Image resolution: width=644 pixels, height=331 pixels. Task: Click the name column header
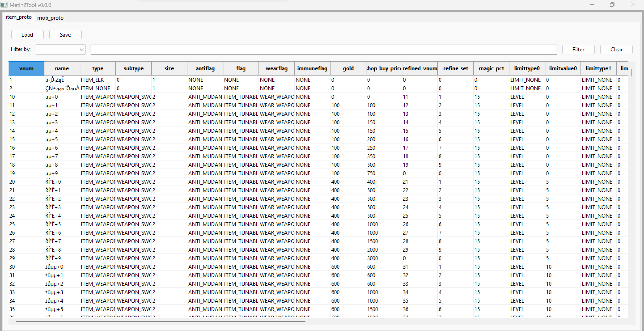(62, 68)
